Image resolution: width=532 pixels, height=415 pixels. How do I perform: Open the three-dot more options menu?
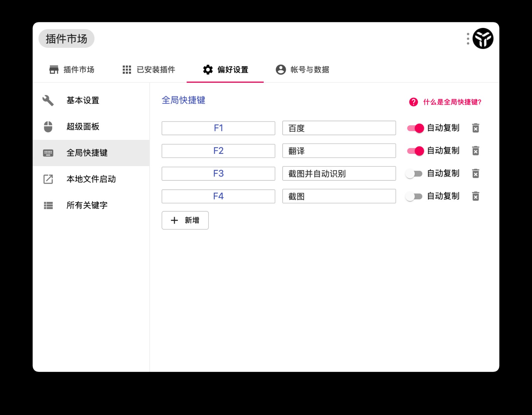[x=468, y=39]
